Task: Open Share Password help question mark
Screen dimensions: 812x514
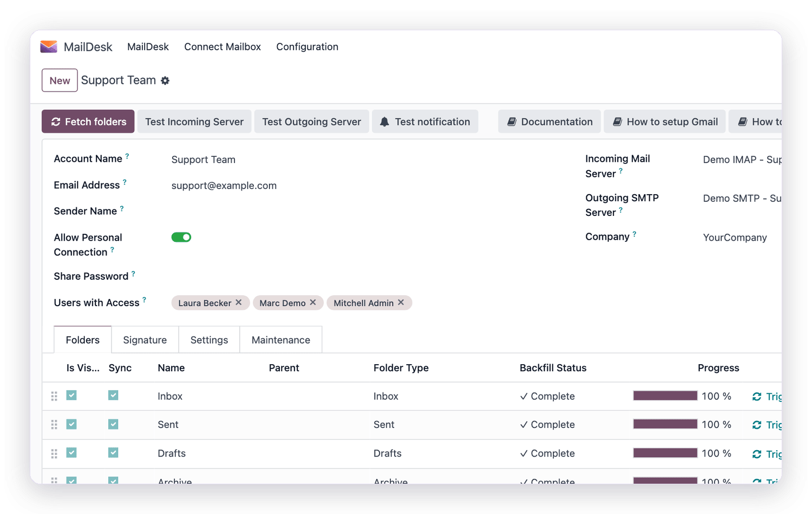Action: (133, 274)
